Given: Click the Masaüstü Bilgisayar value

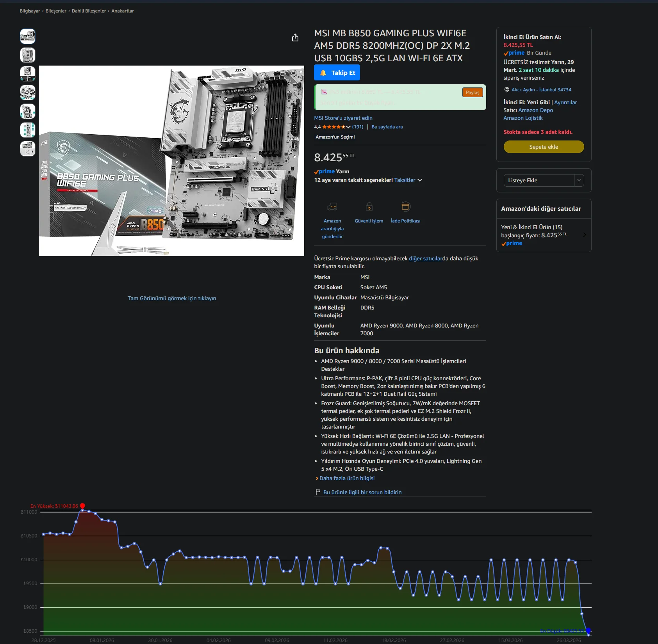Looking at the screenshot, I should [385, 297].
